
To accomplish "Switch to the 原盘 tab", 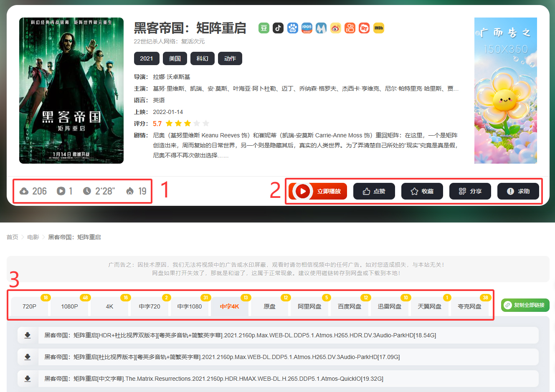I will pyautogui.click(x=270, y=306).
